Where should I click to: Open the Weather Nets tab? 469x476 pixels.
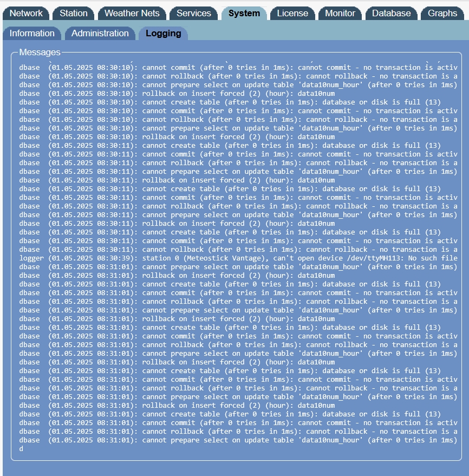coord(132,14)
